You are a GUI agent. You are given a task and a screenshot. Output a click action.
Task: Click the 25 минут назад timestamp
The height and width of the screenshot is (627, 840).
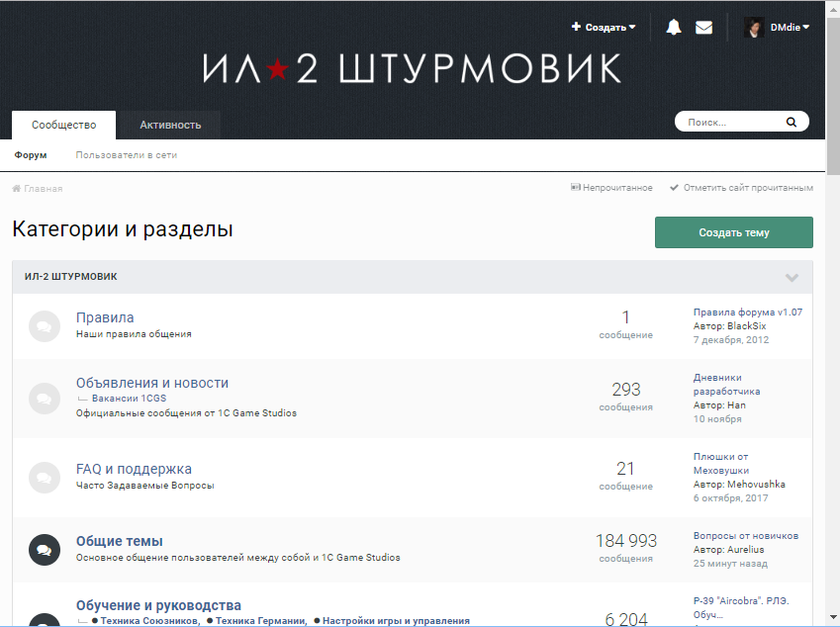pyautogui.click(x=730, y=564)
